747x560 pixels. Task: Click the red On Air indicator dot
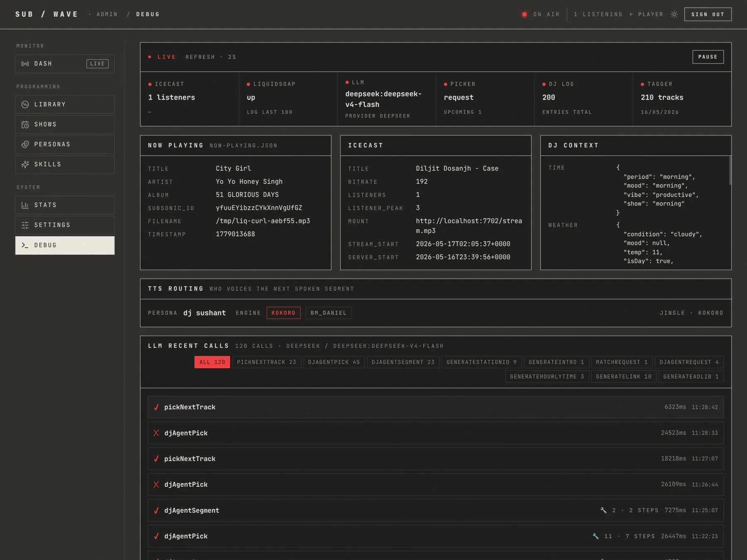(x=525, y=14)
